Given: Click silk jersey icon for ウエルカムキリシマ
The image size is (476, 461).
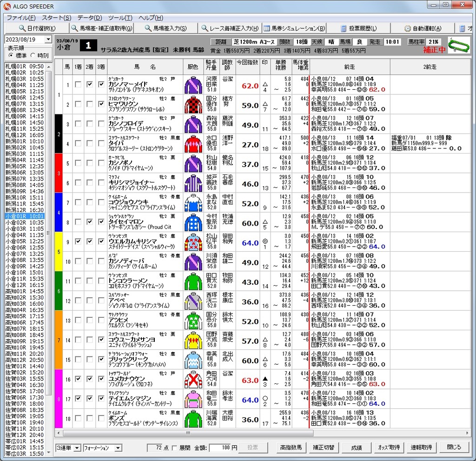Looking at the screenshot, I should pos(193,242).
